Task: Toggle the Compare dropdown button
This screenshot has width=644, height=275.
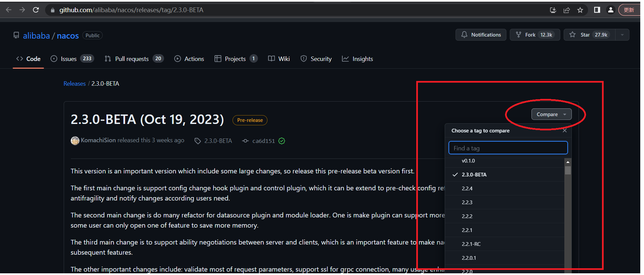Action: point(551,114)
